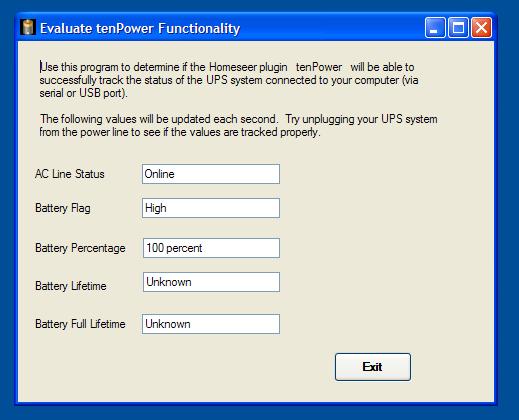Click the Battery Lifetime label
519x420 pixels.
71,286
